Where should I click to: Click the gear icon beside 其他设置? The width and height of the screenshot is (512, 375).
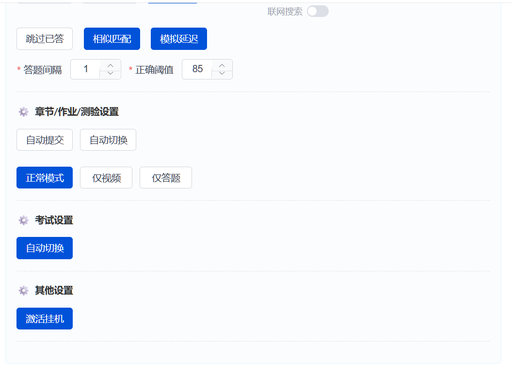(23, 291)
